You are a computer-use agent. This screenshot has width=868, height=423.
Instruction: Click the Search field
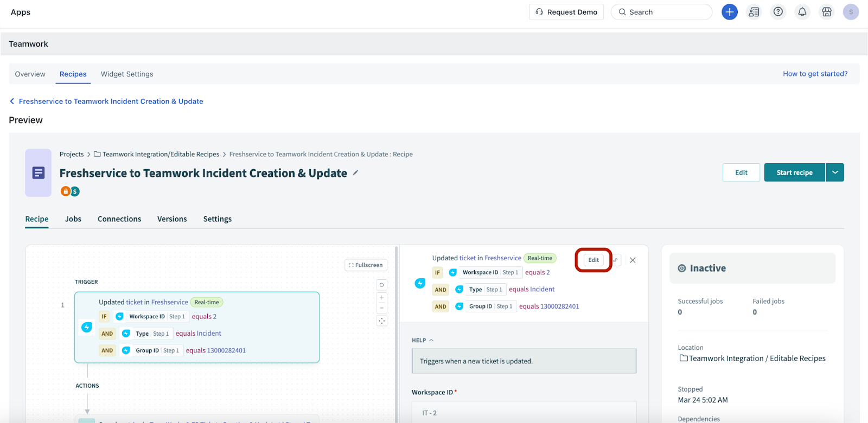click(661, 12)
